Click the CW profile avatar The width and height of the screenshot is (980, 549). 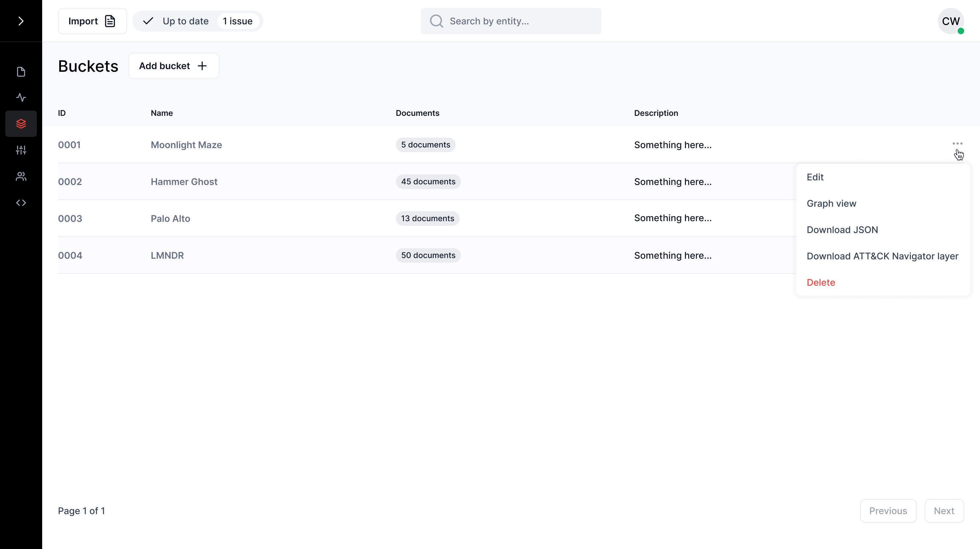point(951,21)
